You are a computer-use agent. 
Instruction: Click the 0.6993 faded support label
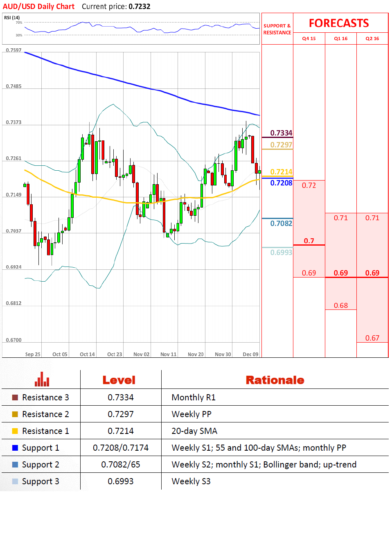pyautogui.click(x=281, y=253)
